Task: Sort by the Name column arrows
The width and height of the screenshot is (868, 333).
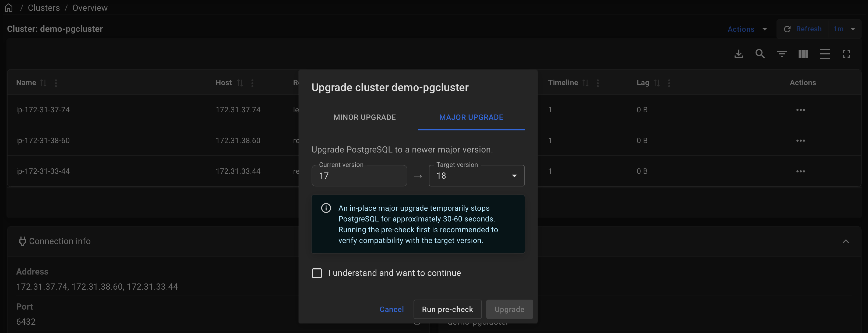Action: tap(44, 83)
